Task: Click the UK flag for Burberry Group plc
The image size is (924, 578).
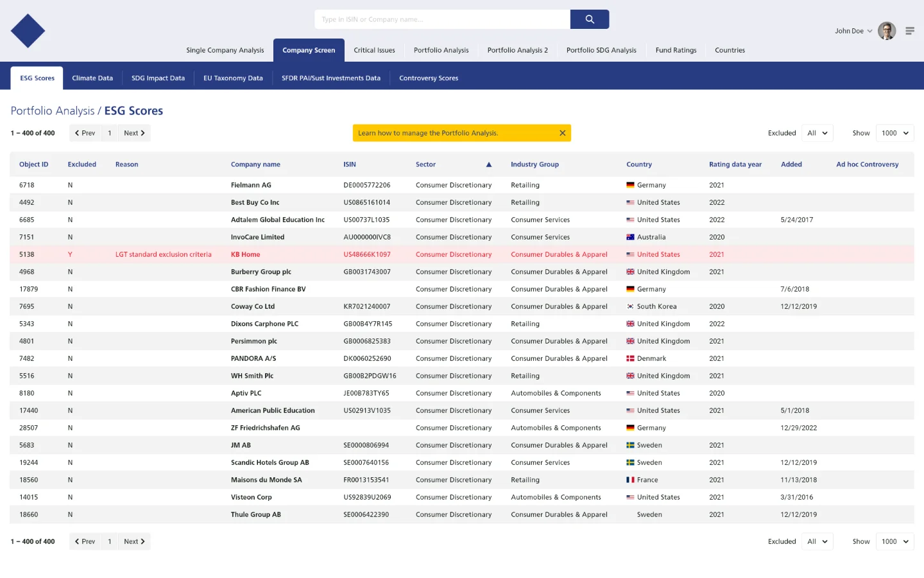Action: coord(630,272)
